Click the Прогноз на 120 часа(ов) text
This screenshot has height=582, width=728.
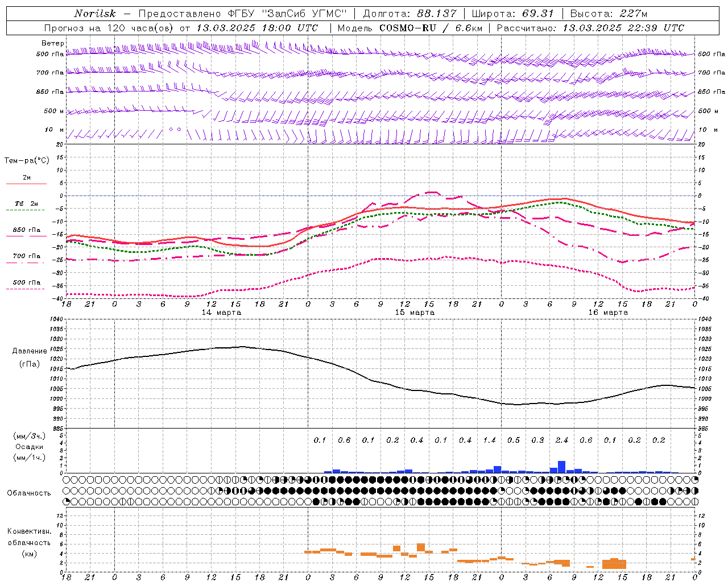pos(110,28)
